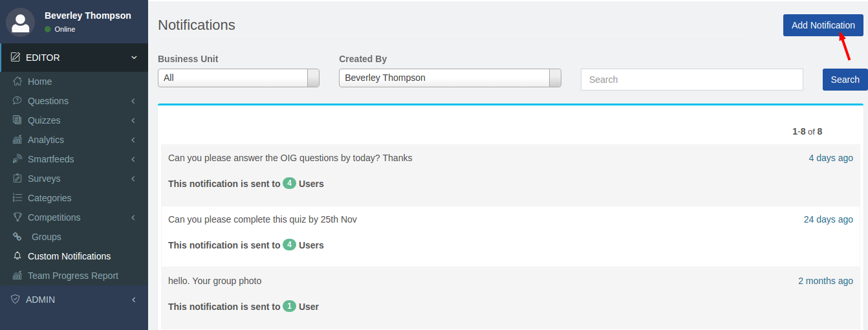Open the Business Unit dropdown
Viewport: 868px width, 330px height.
point(238,78)
